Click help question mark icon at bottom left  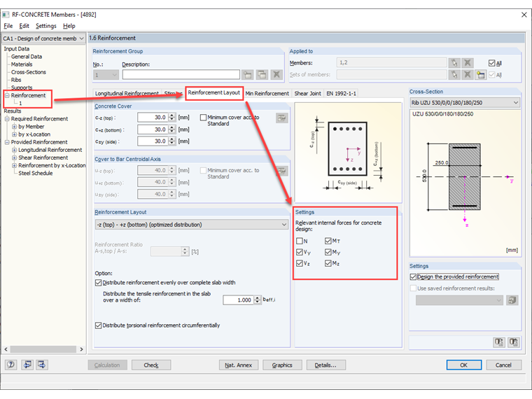point(11,365)
